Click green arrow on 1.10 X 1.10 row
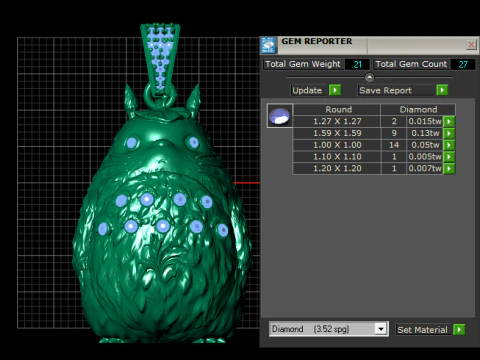The width and height of the screenshot is (480, 360). pyautogui.click(x=449, y=157)
